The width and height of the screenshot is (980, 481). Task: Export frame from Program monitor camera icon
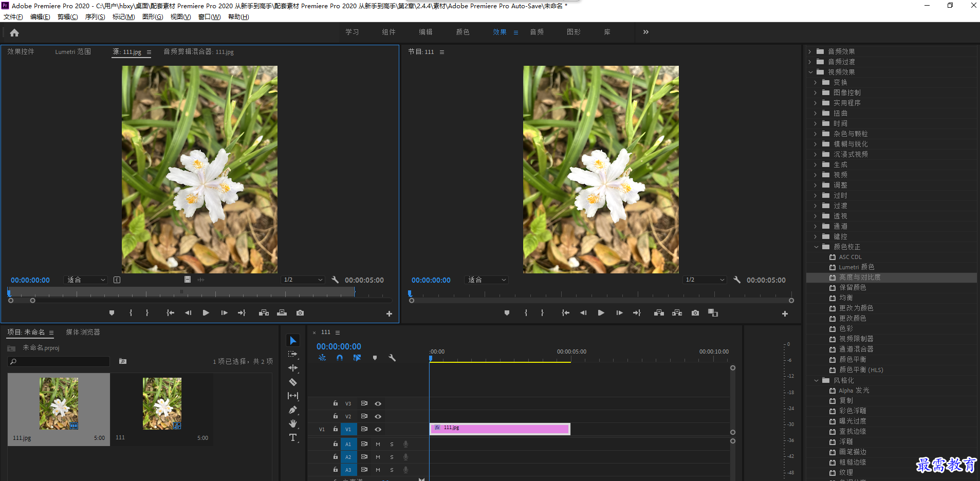pos(695,312)
